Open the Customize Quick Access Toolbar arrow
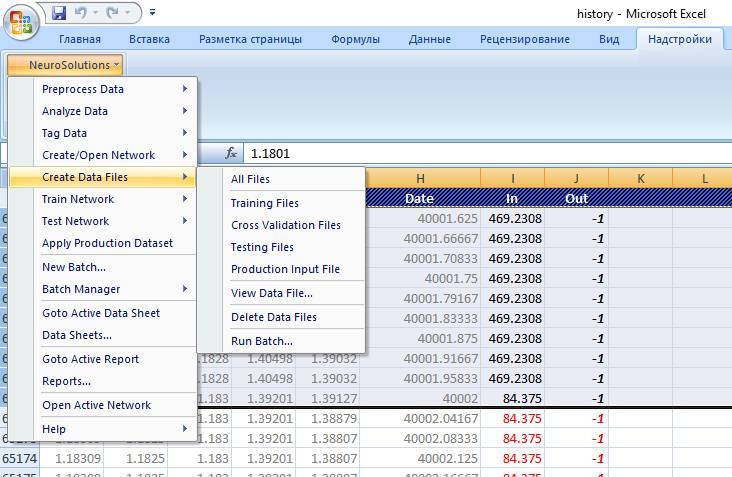 tap(152, 13)
